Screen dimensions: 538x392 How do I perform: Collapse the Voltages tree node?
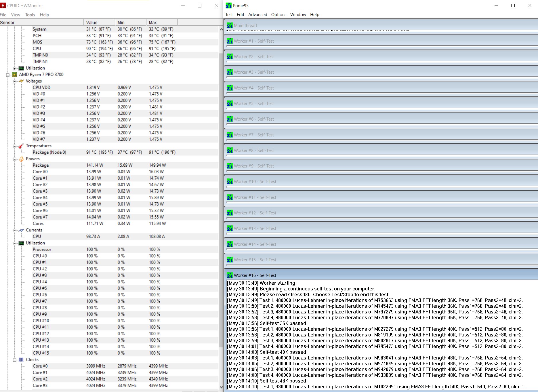[14, 81]
